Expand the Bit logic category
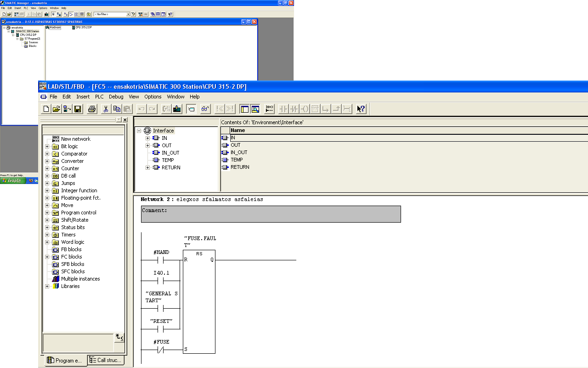Image resolution: width=588 pixels, height=368 pixels. coord(47,146)
